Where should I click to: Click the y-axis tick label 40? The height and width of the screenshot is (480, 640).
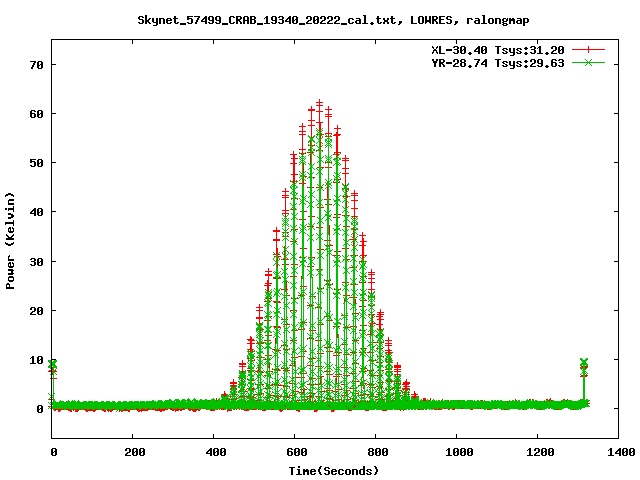click(x=36, y=212)
